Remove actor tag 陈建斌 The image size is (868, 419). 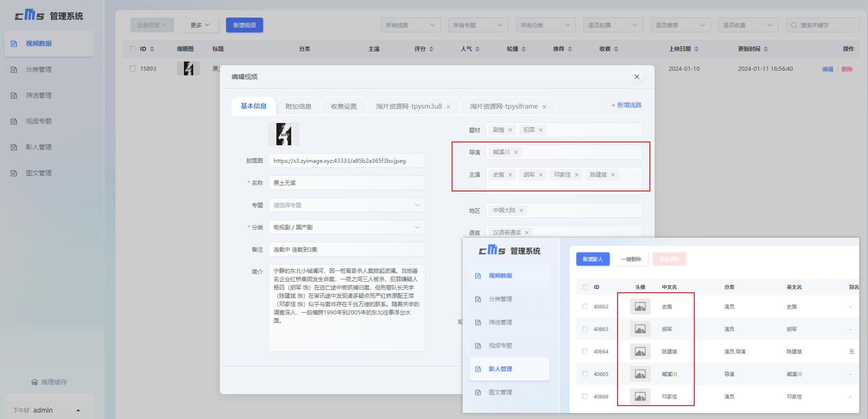tap(613, 175)
